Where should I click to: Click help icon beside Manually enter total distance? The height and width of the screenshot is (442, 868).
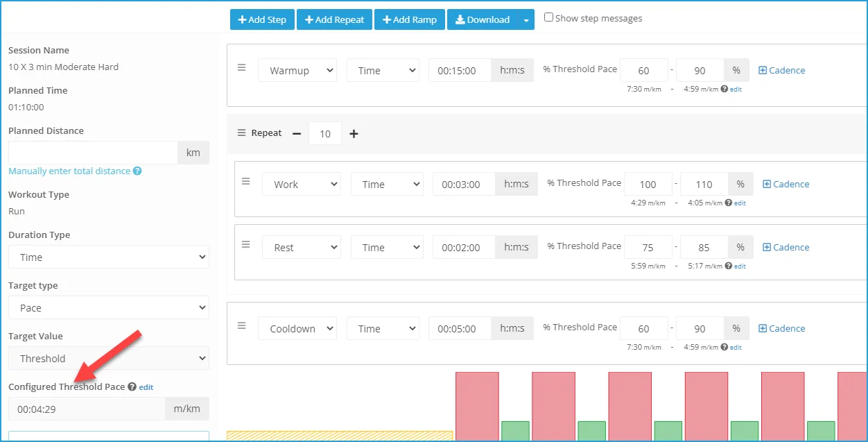point(137,171)
